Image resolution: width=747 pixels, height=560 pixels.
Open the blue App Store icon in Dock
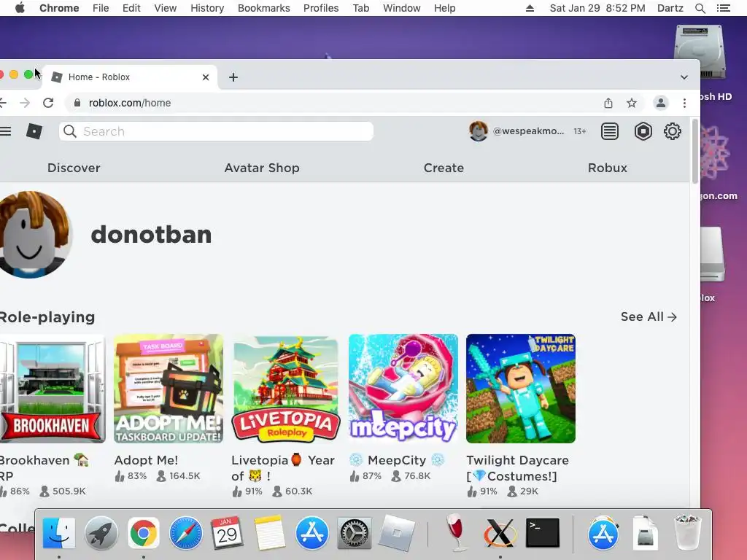click(x=312, y=533)
